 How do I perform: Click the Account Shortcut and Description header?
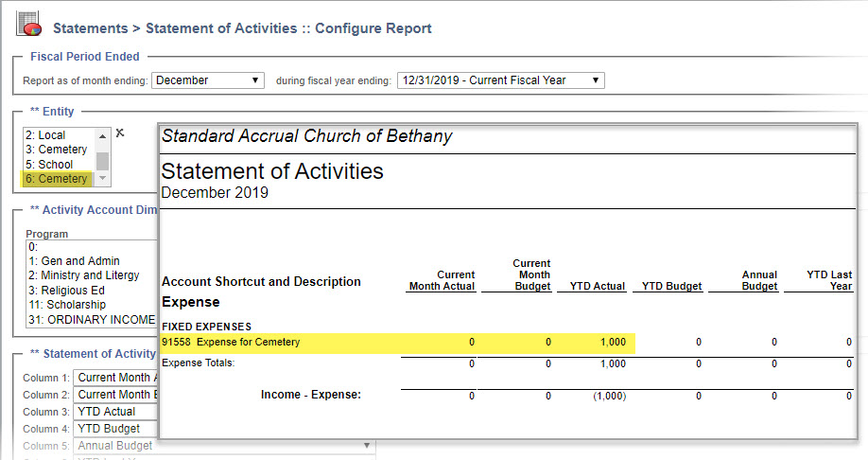(x=261, y=281)
